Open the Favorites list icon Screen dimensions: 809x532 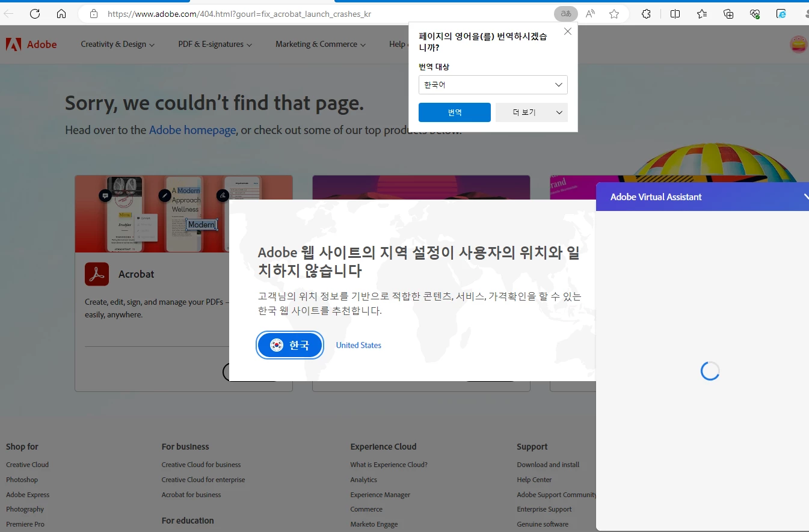pos(702,14)
